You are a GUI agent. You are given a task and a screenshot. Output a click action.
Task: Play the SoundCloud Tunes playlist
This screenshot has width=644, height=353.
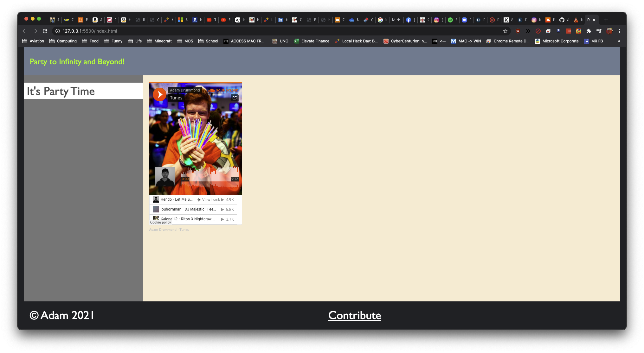coord(159,94)
